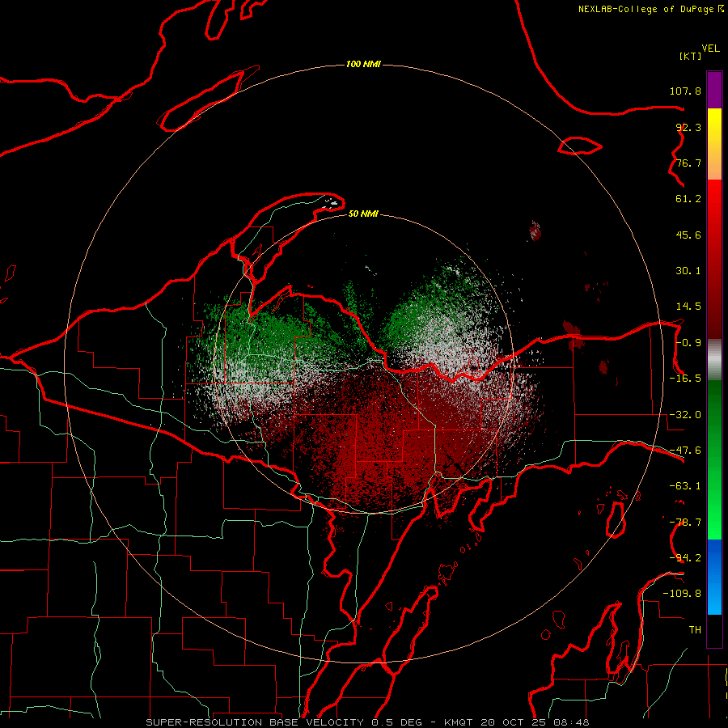Viewport: 728px width, 728px height.
Task: Click the Super-Resolution Base Velocity caption
Action: [x=367, y=722]
